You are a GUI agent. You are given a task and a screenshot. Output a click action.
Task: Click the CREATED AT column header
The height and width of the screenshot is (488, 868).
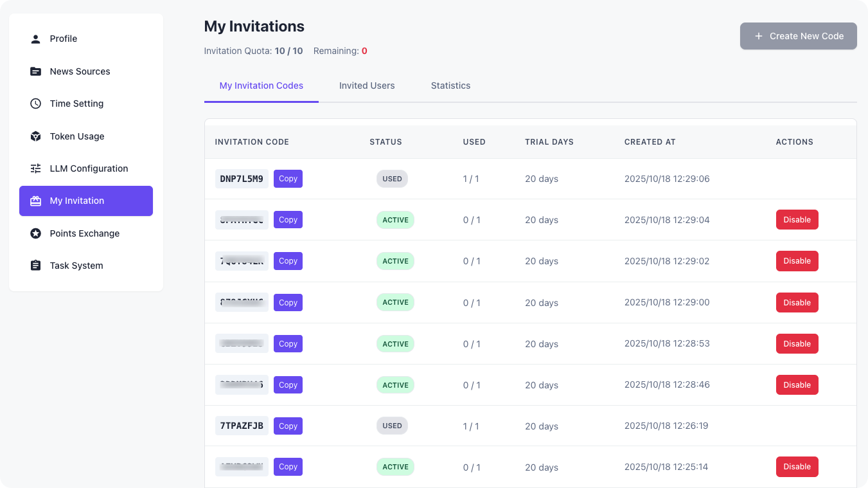coord(650,142)
